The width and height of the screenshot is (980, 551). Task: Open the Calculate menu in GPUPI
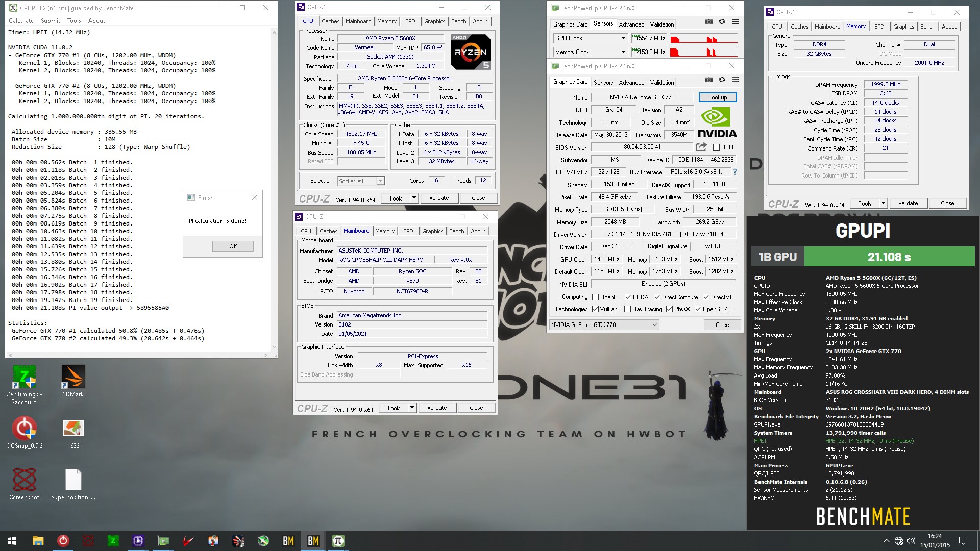pyautogui.click(x=21, y=21)
